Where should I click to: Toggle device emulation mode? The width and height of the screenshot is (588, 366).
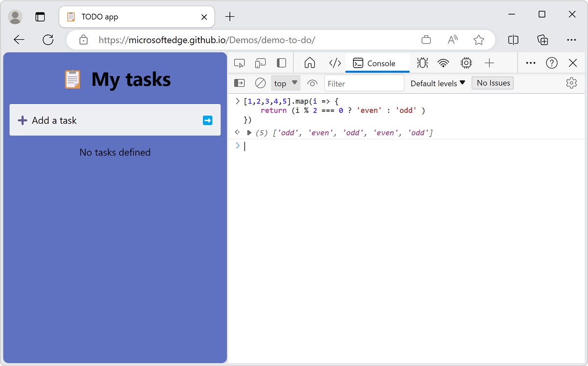pyautogui.click(x=260, y=63)
